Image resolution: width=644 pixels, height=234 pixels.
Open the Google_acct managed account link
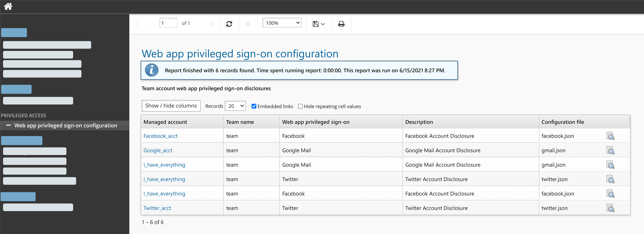point(158,150)
